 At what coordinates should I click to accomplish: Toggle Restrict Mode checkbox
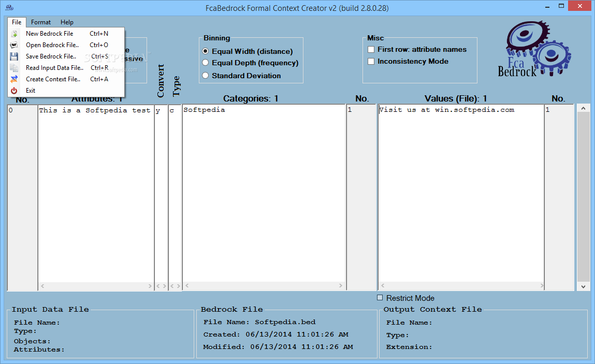point(380,298)
